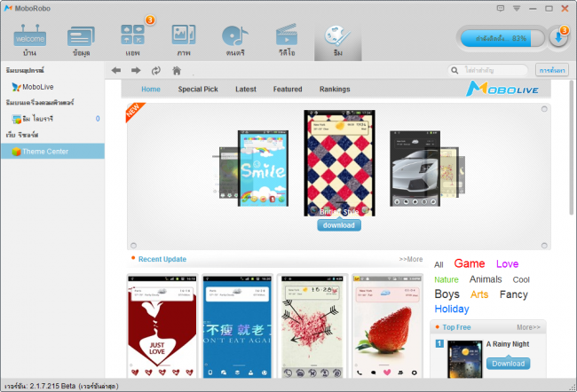Open the Recent Update heading link
This screenshot has height=392, width=577.
point(162,259)
